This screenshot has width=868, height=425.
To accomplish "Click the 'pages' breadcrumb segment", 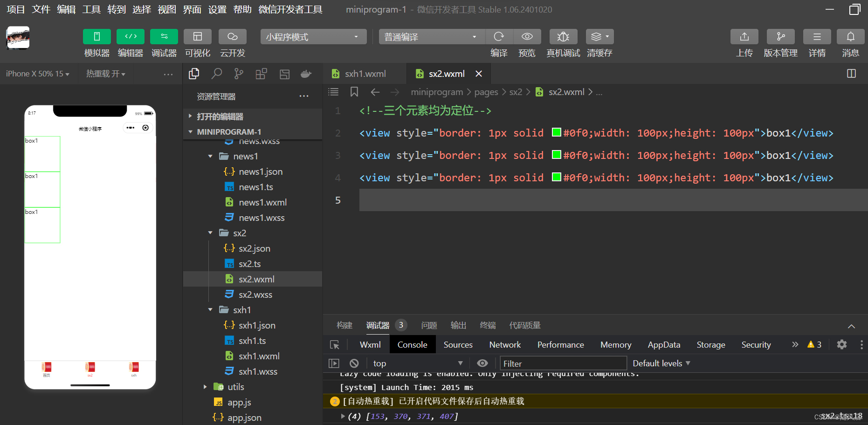I will [x=486, y=92].
